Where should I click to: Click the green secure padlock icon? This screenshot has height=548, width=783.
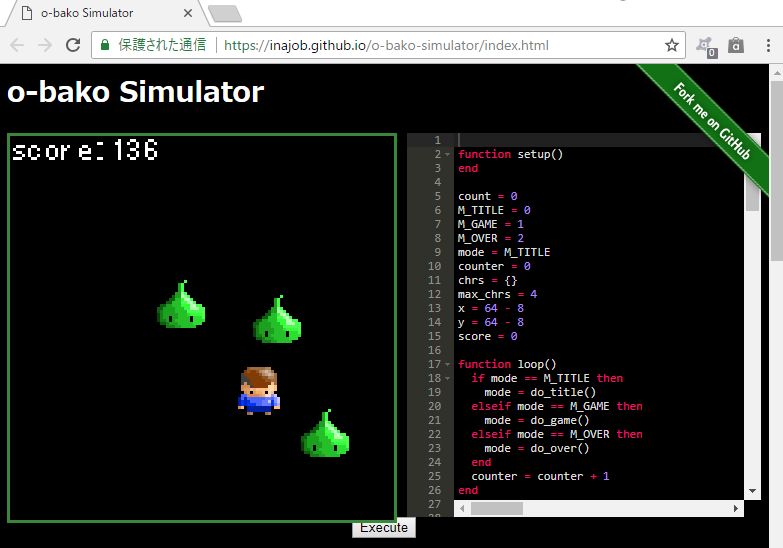[x=105, y=45]
